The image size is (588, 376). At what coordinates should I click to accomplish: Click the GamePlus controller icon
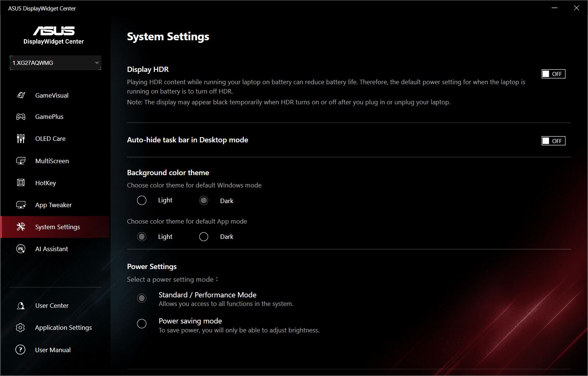pyautogui.click(x=21, y=117)
